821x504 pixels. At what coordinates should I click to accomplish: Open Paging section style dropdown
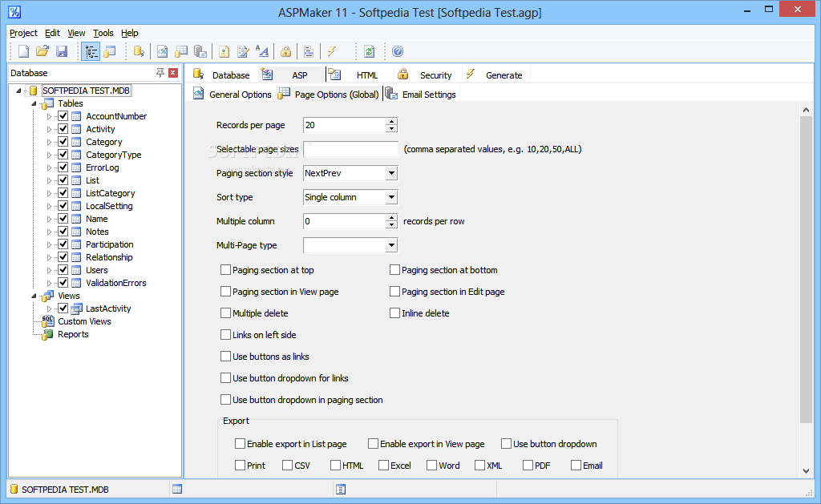(x=391, y=173)
